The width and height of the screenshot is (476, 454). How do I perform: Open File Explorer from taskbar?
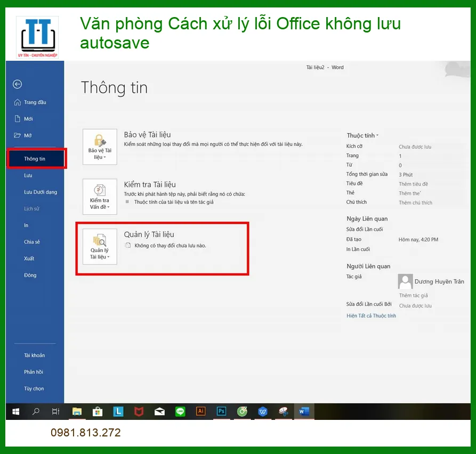[77, 411]
